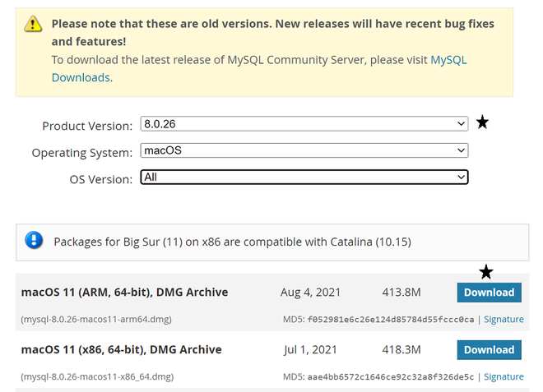Screen dimensions: 543x392
Task: Click the star above the ARM Download button
Action: tap(486, 273)
